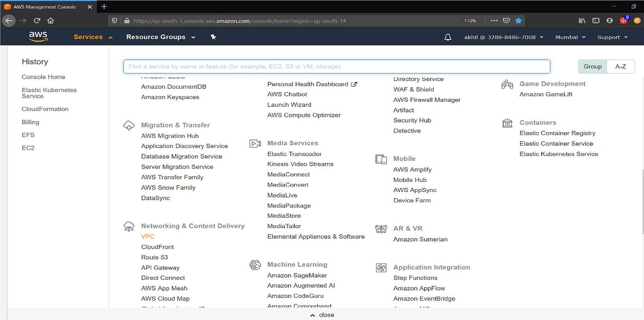The image size is (644, 320).
Task: Click the pin shortcuts icon
Action: (213, 37)
